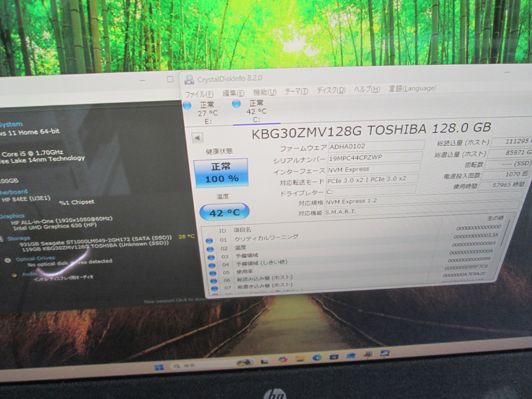532x399 pixels.
Task: Open Microsoft Store from the taskbar
Action: point(334,357)
